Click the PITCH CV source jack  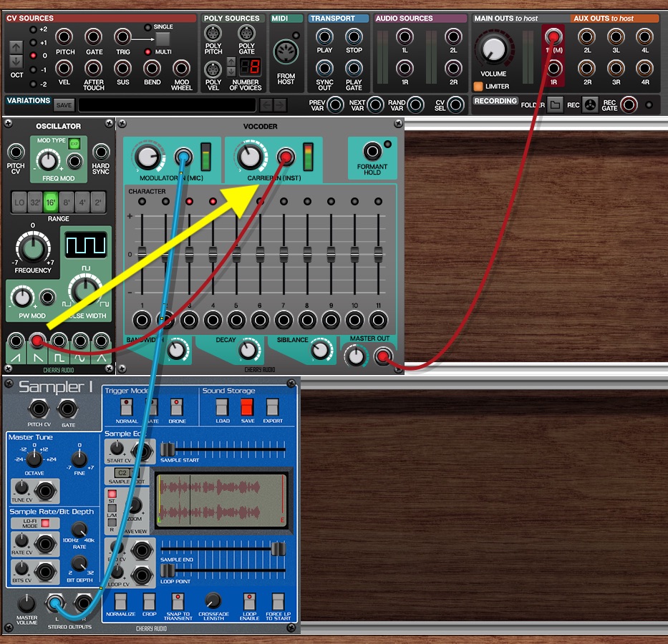tap(64, 37)
